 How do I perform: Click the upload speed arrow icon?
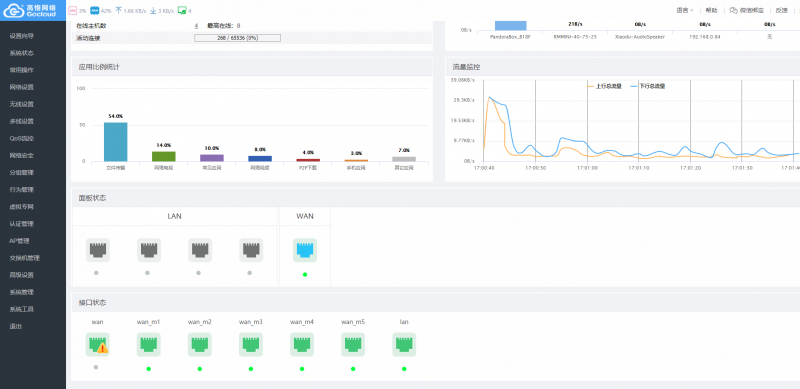tap(119, 10)
